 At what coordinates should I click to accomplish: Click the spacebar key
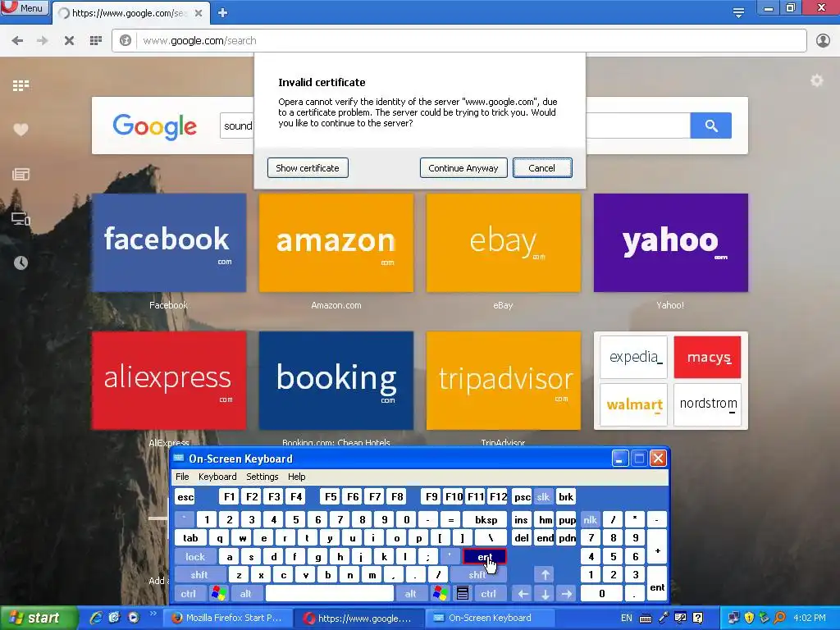click(x=330, y=594)
